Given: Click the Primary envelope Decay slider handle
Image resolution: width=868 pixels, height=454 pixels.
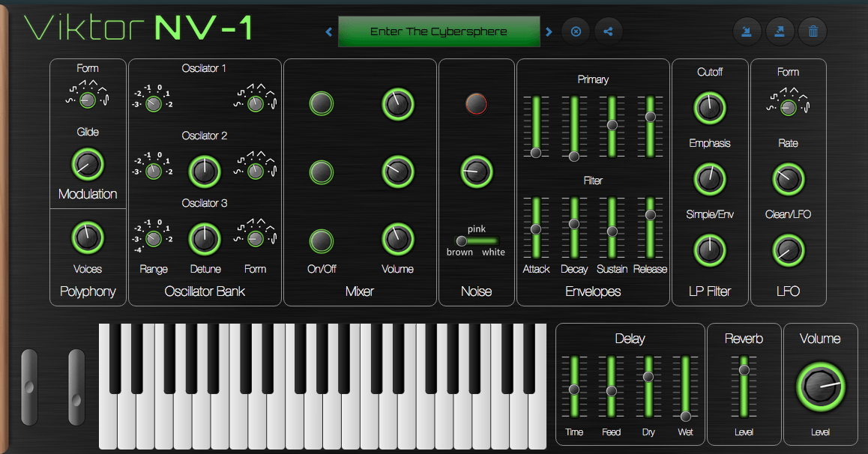Looking at the screenshot, I should [x=574, y=157].
